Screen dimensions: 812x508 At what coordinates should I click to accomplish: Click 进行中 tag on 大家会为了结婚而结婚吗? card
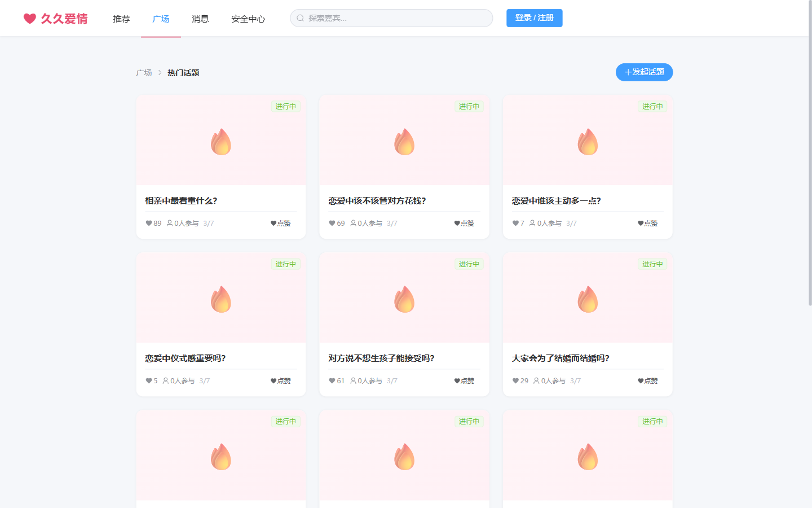652,264
